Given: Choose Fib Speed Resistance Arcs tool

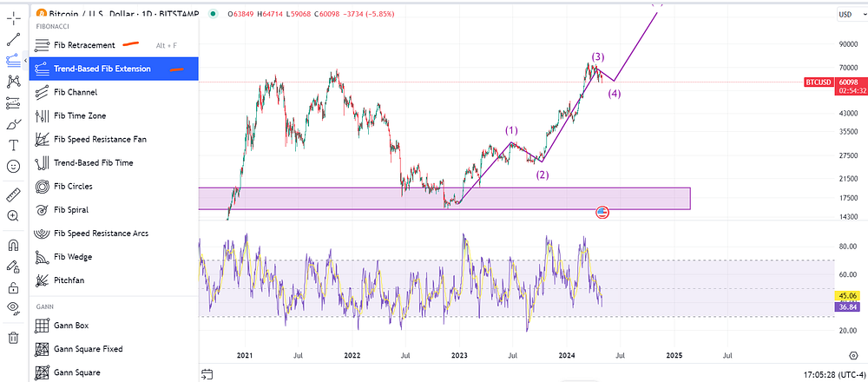Looking at the screenshot, I should pos(114,234).
